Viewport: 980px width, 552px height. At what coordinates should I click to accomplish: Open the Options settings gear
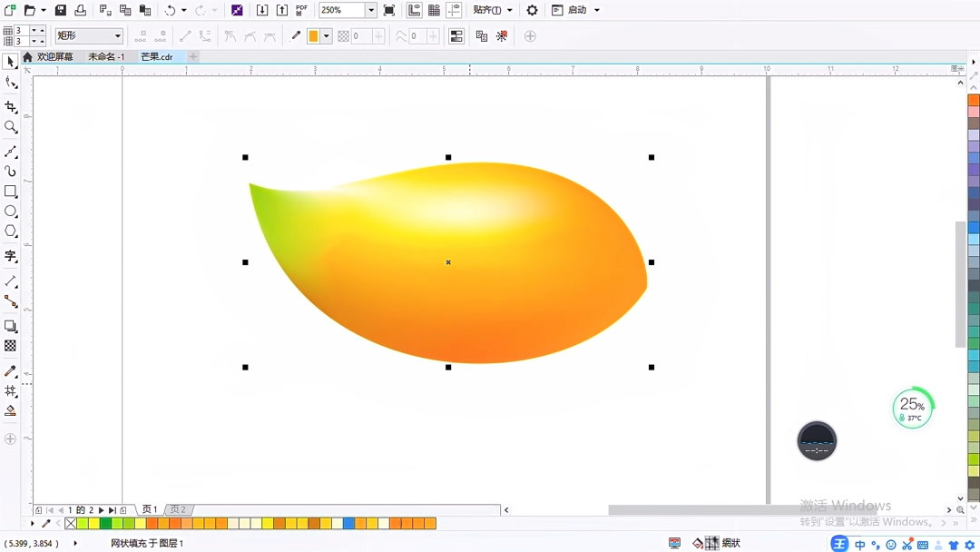point(531,10)
